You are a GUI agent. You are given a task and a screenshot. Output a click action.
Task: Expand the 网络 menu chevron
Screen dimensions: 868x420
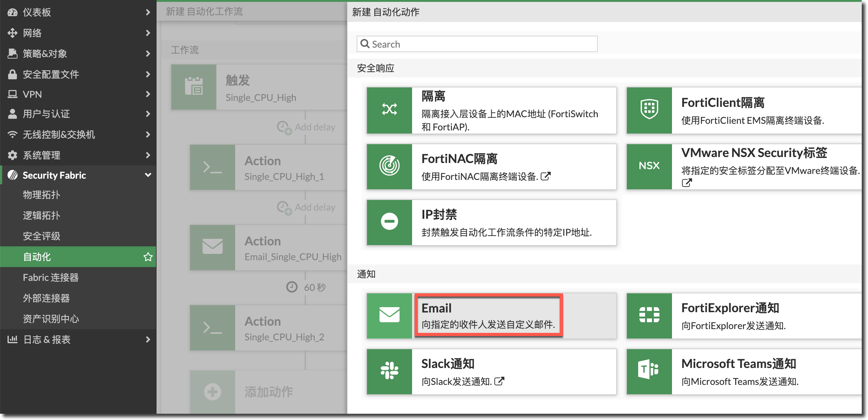[148, 33]
